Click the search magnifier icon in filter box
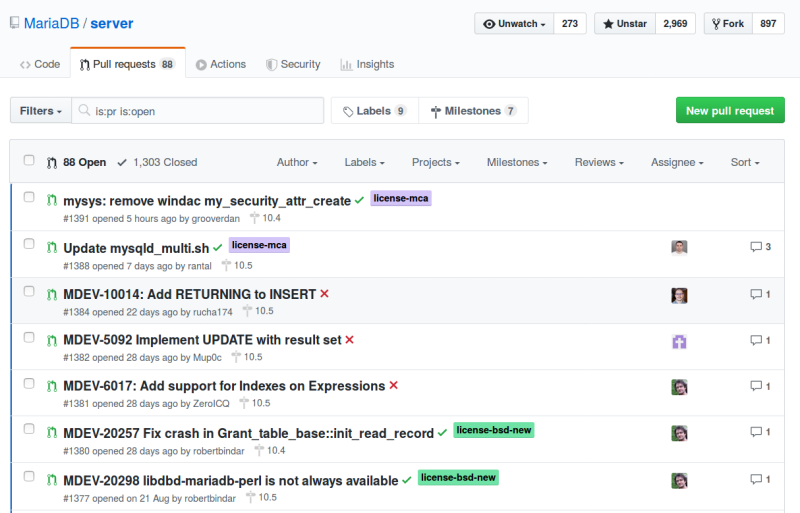 pos(84,110)
